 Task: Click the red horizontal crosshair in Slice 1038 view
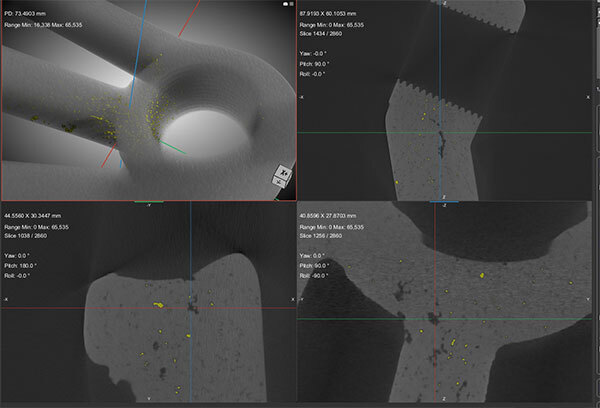(x=149, y=308)
